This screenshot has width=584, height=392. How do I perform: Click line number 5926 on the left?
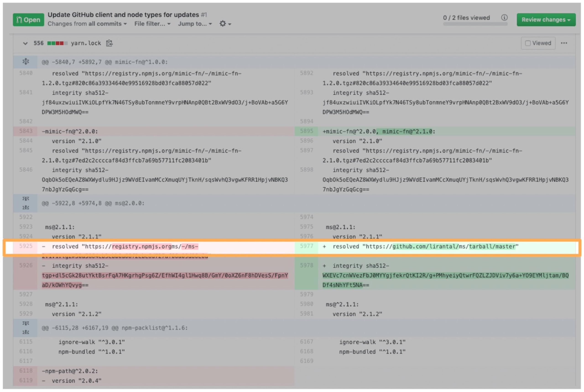(26, 265)
